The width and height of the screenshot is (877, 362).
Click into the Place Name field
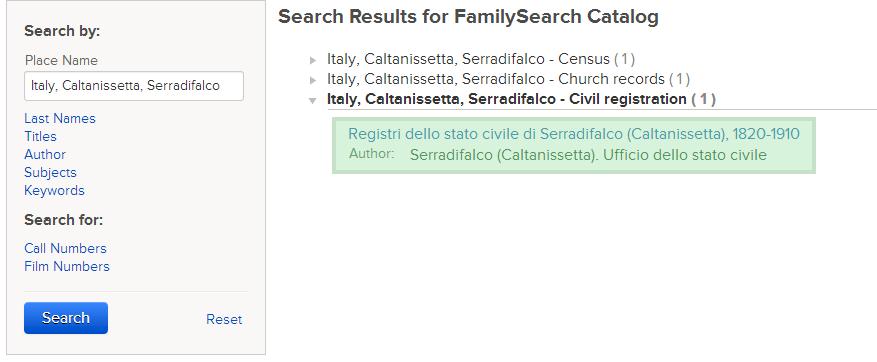click(134, 86)
